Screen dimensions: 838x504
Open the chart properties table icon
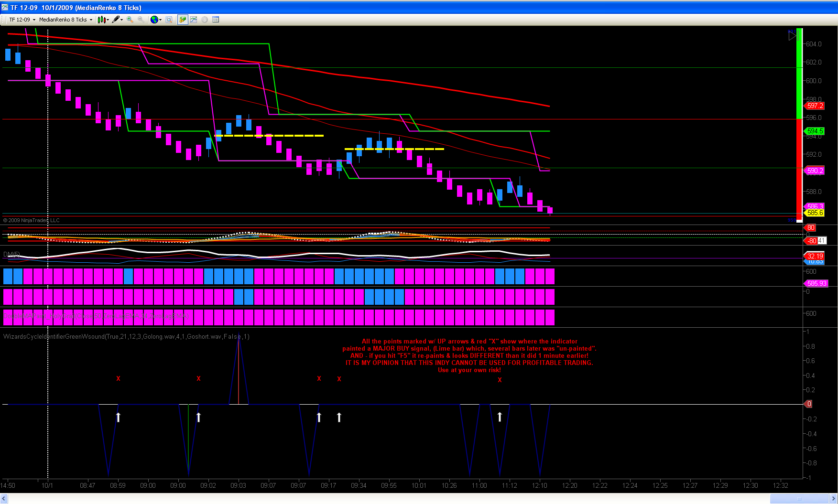click(216, 20)
